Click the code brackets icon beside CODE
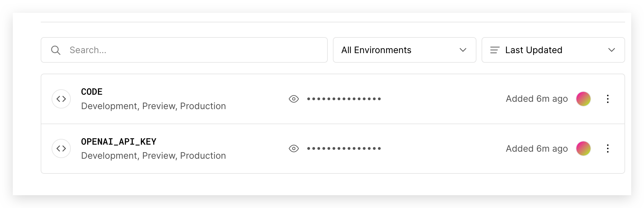 tap(61, 99)
